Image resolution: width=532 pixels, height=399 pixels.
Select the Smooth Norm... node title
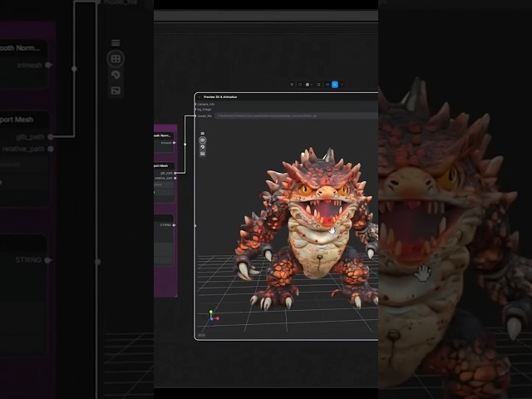[162, 135]
